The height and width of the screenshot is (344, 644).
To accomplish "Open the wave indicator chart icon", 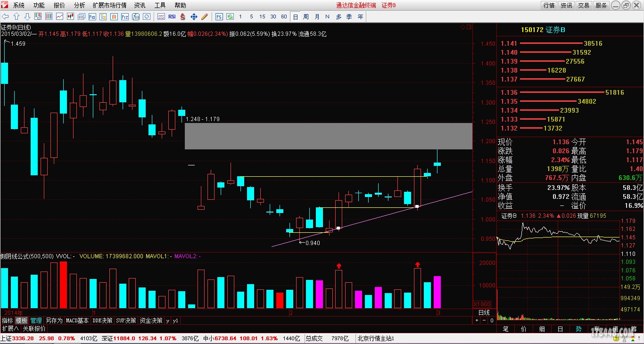I will coord(161,16).
